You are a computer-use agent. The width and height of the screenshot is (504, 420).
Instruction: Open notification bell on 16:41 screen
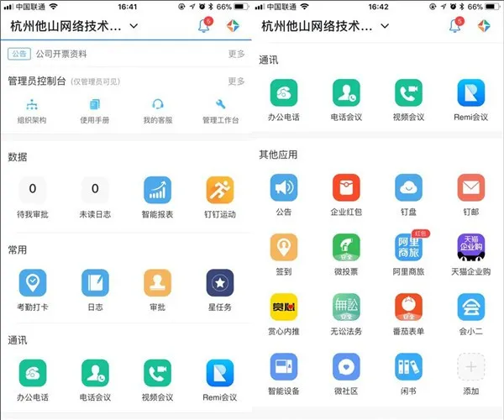(205, 25)
